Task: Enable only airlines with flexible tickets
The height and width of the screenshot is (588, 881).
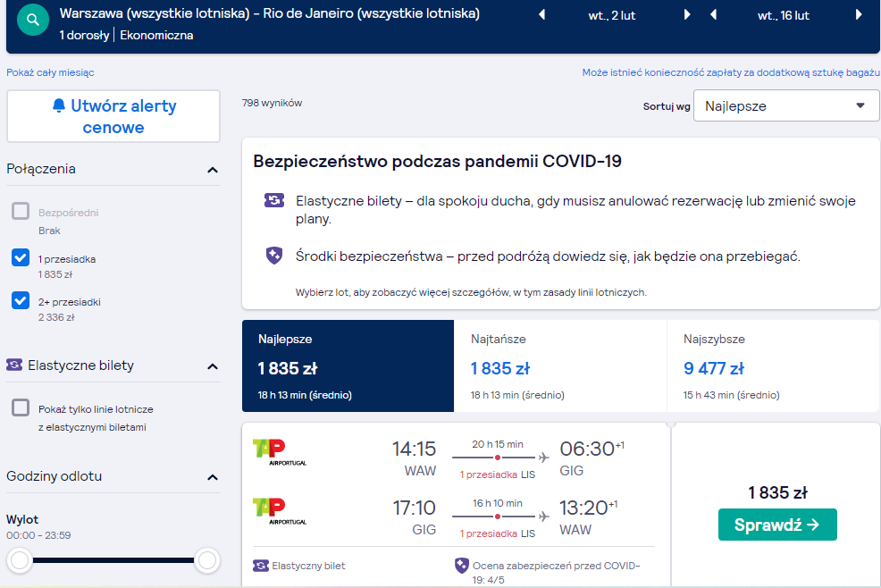Action: point(21,407)
